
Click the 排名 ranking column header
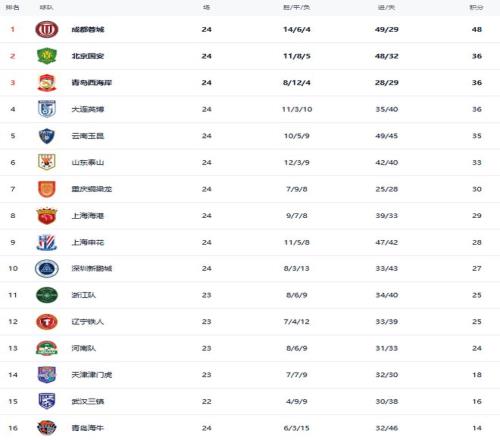coord(13,7)
